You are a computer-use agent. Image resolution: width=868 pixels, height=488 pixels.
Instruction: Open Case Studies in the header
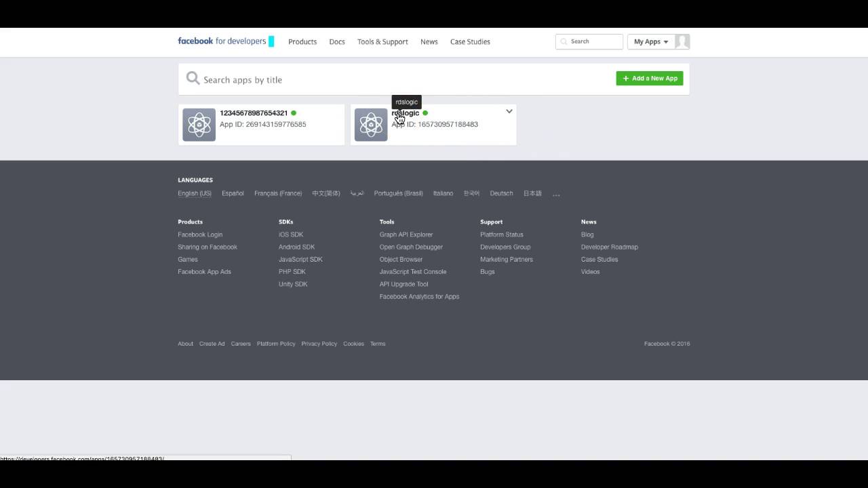(470, 42)
